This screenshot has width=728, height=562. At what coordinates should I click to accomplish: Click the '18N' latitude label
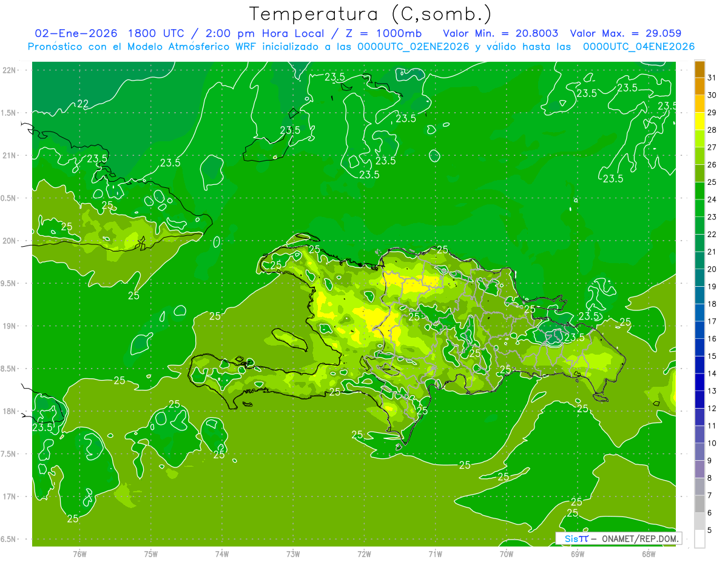(8, 411)
